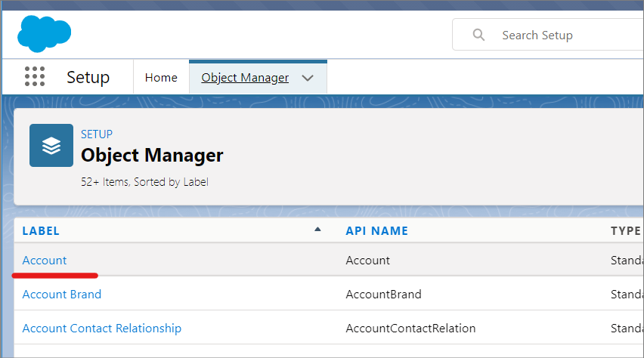Click the Object Manager page heading

[x=152, y=156]
